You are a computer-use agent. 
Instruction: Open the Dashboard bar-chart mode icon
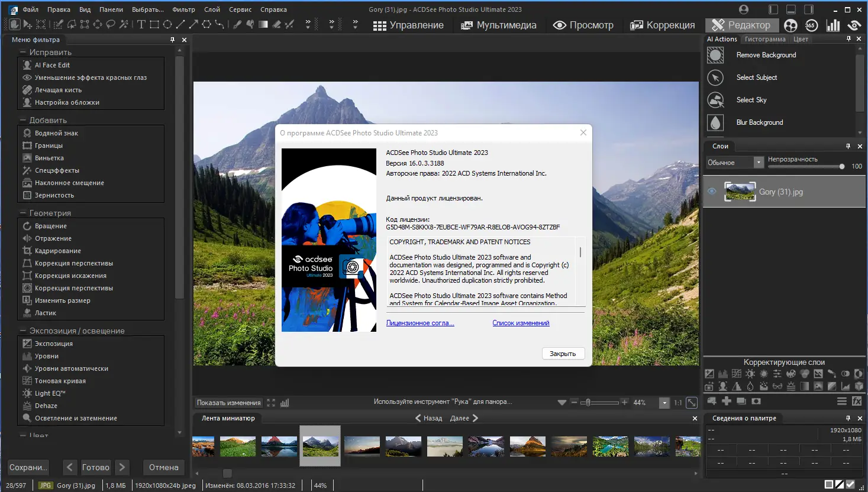click(833, 25)
